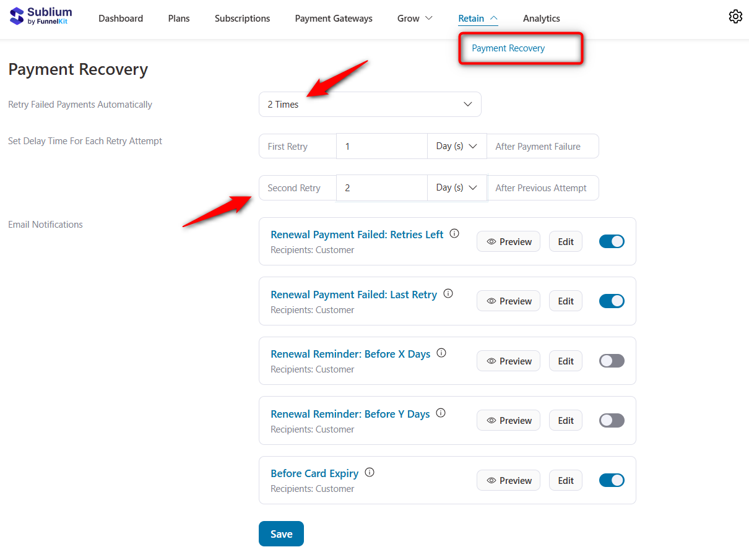Click the Sublium by FunnelKit logo
The height and width of the screenshot is (560, 749).
(x=40, y=16)
